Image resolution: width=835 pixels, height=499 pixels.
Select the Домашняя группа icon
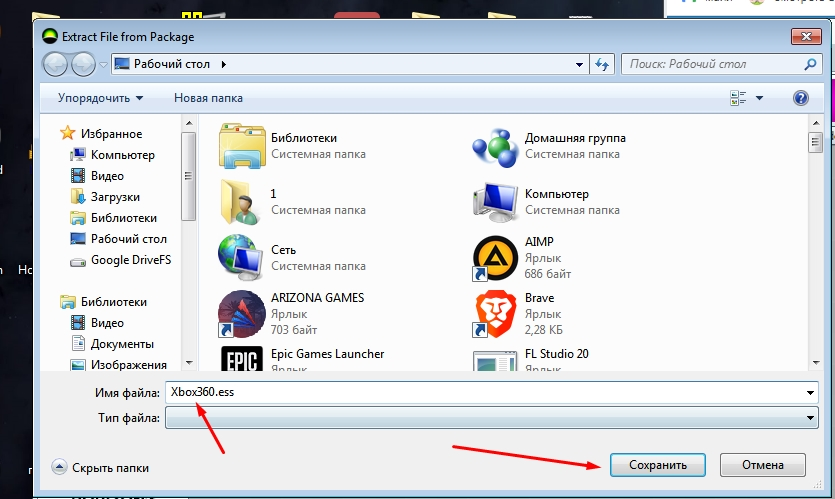[495, 148]
